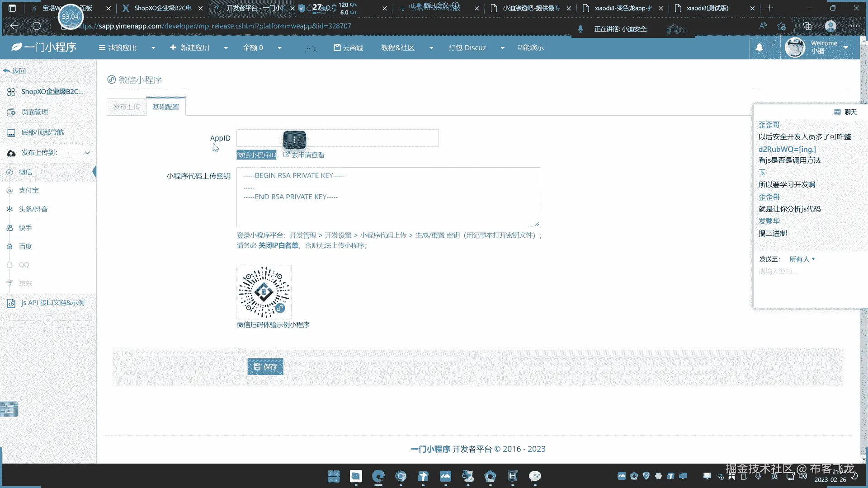Expand the 发布上传到 section chevron
The image size is (868, 488).
point(88,153)
